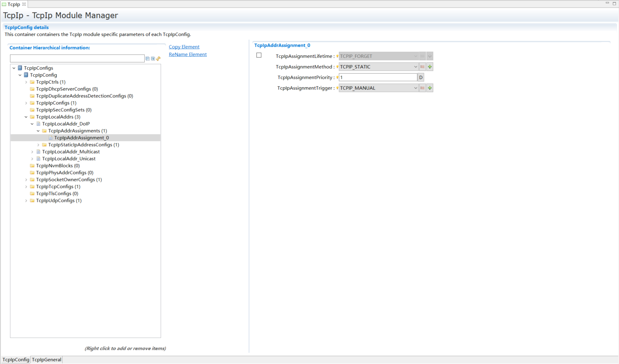Expand the TcpIpStaticIpAddressConfigs node
Viewport: 619px width, 364px height.
click(x=38, y=145)
